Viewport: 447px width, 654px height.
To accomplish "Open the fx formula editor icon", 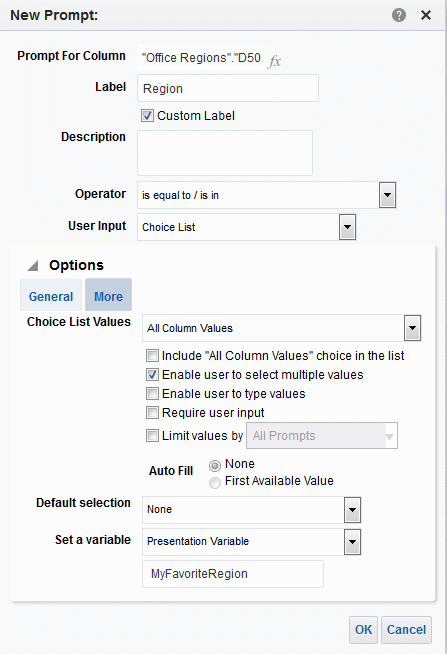I will tap(274, 61).
